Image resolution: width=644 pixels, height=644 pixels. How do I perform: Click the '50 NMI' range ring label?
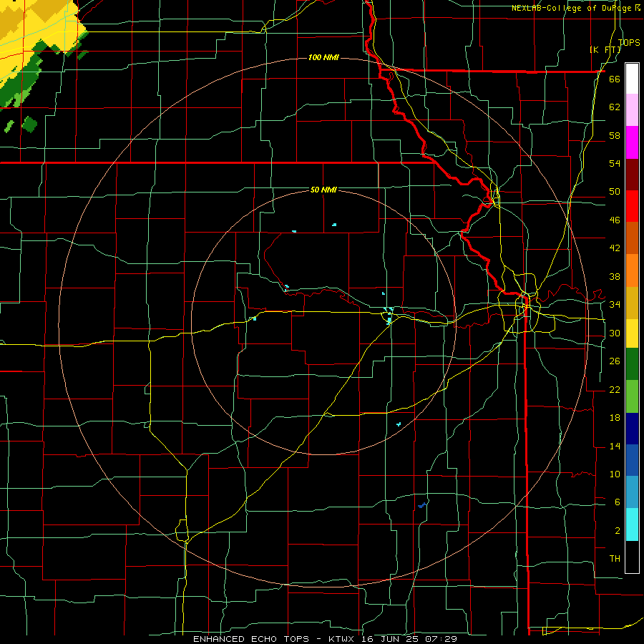pyautogui.click(x=323, y=190)
